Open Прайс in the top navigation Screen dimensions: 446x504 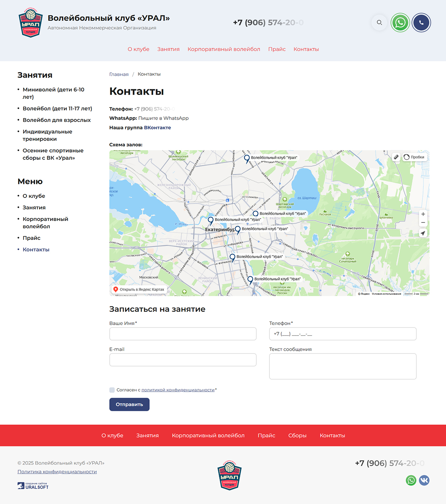coord(277,49)
